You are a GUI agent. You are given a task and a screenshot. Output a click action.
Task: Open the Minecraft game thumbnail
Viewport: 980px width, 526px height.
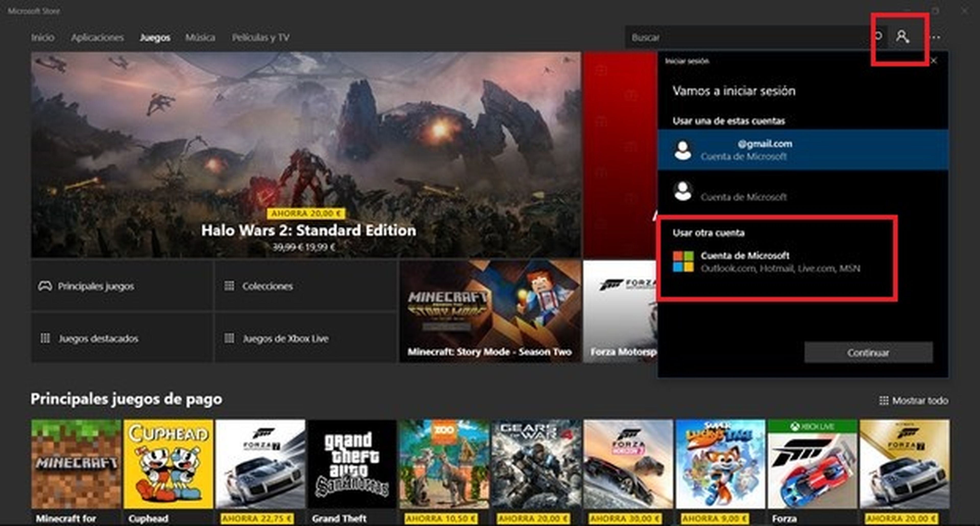[x=76, y=464]
